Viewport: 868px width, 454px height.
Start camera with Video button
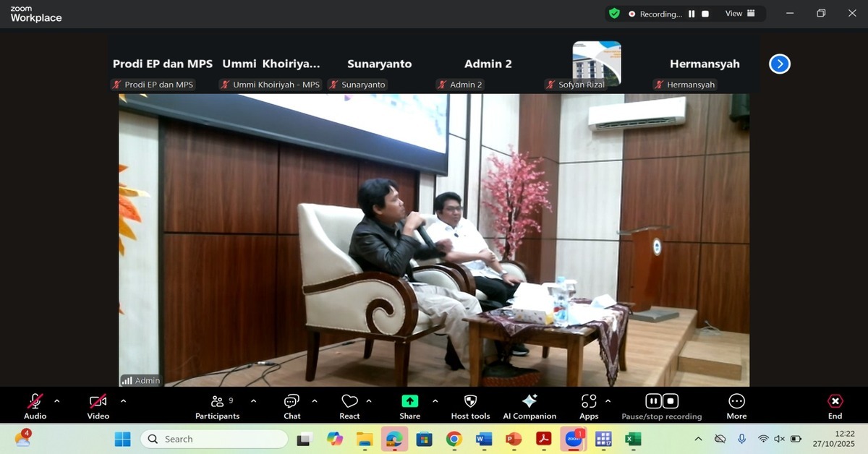(98, 406)
